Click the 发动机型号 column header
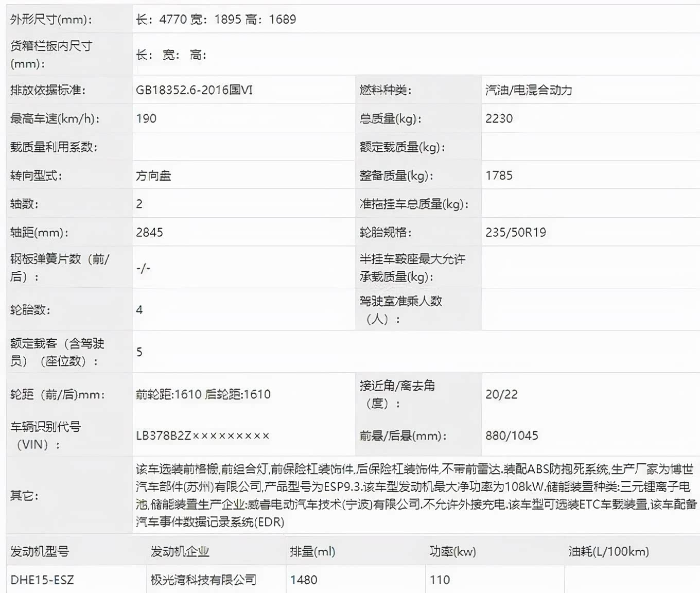This screenshot has height=593, width=700. [x=40, y=551]
